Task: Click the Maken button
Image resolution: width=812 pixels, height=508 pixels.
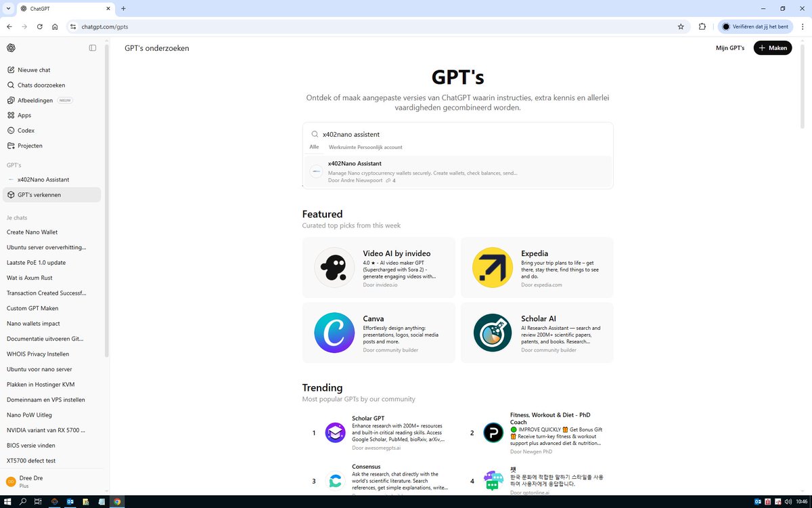Action: click(x=773, y=48)
